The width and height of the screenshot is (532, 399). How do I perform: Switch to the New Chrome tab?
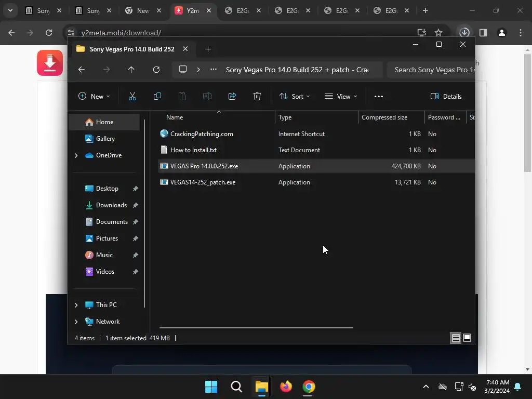click(x=143, y=10)
